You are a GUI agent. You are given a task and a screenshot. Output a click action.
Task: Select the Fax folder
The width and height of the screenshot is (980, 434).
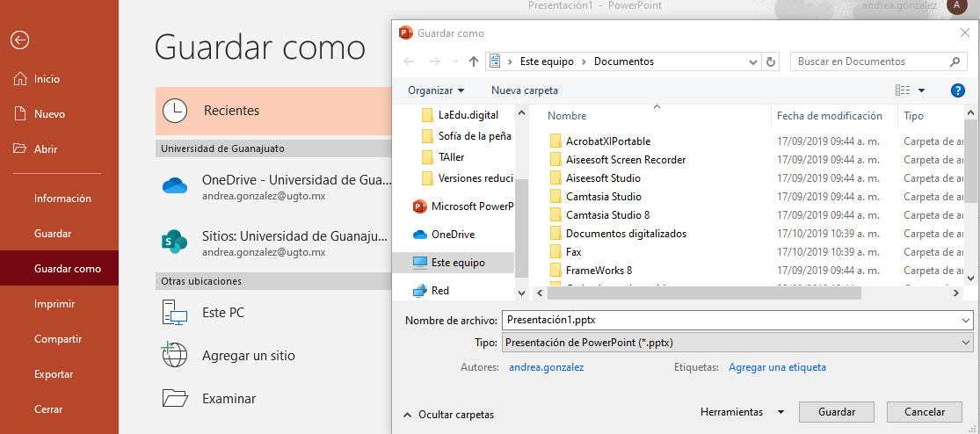pyautogui.click(x=573, y=251)
